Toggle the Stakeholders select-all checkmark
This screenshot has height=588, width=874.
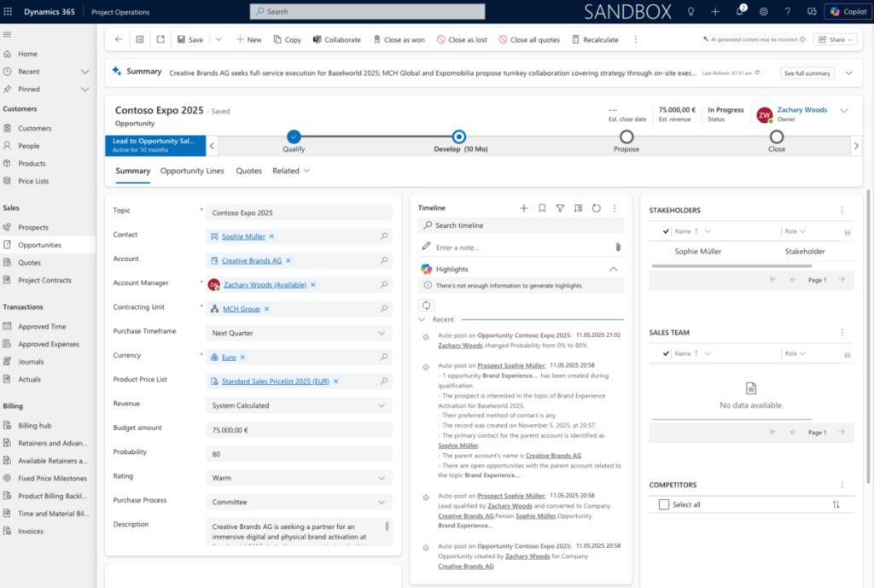pos(666,231)
